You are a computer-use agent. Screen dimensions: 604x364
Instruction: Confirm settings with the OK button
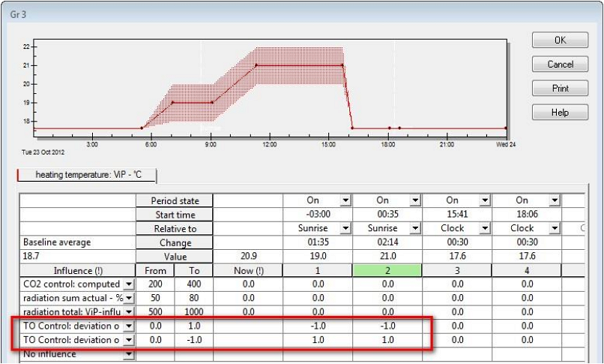coord(560,40)
